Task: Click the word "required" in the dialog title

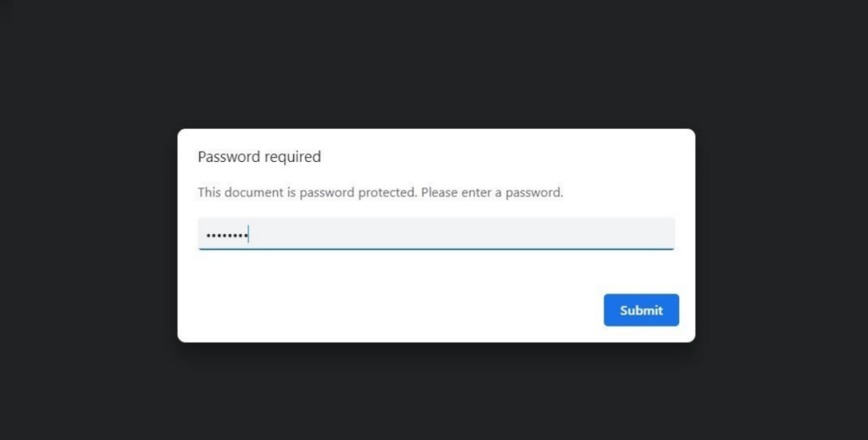Action: 292,158
